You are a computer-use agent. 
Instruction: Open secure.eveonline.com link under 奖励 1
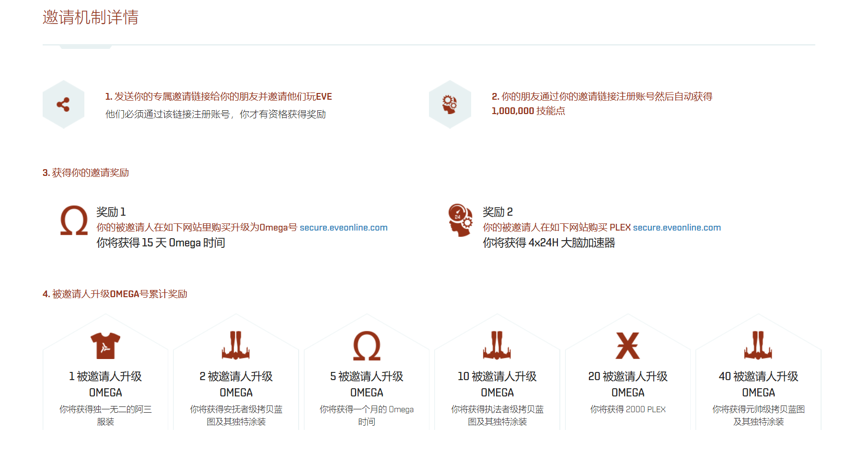click(344, 228)
